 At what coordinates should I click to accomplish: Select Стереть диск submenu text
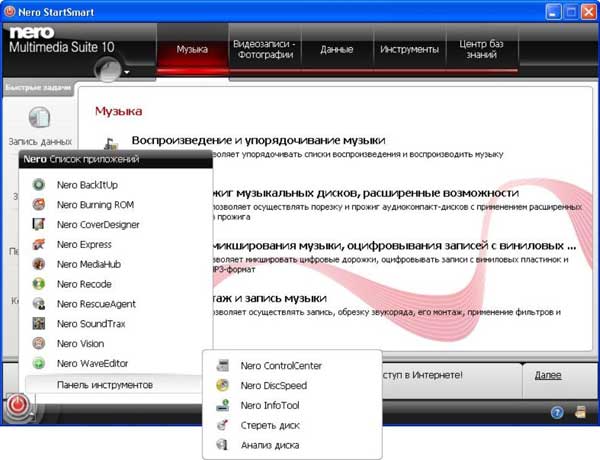270,425
